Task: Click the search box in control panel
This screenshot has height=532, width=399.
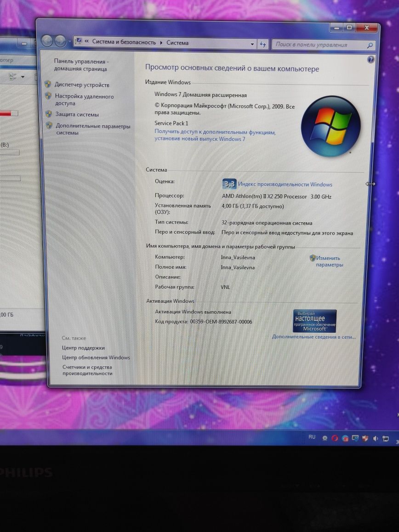Action: pyautogui.click(x=323, y=45)
